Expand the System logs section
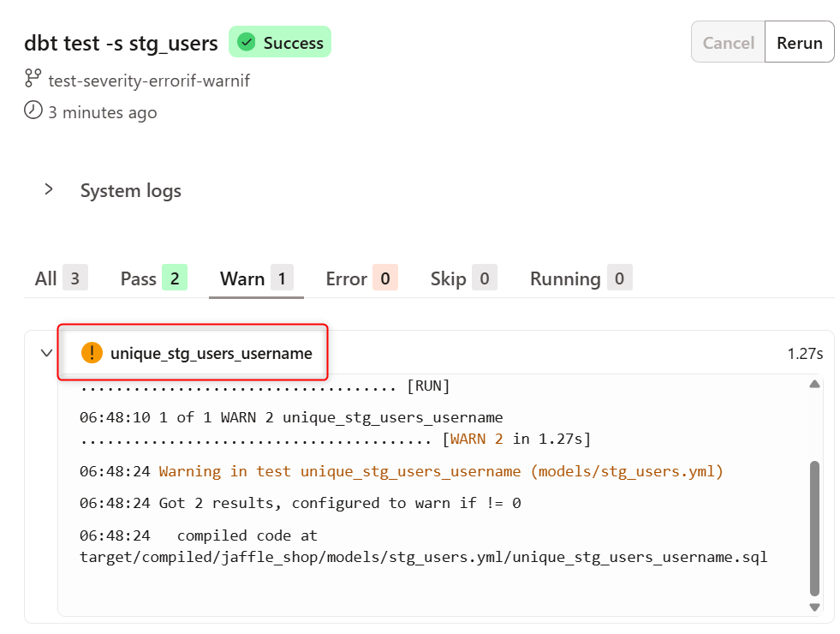 49,189
